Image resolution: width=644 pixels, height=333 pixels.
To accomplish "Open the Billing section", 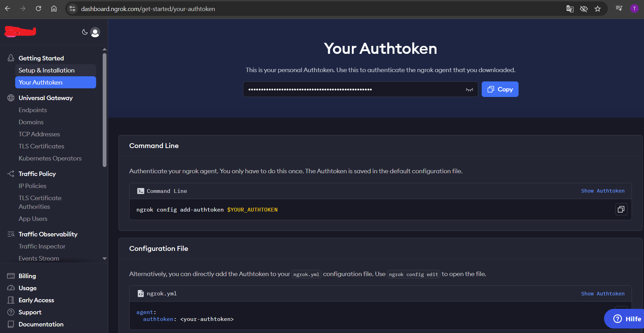I will (27, 276).
